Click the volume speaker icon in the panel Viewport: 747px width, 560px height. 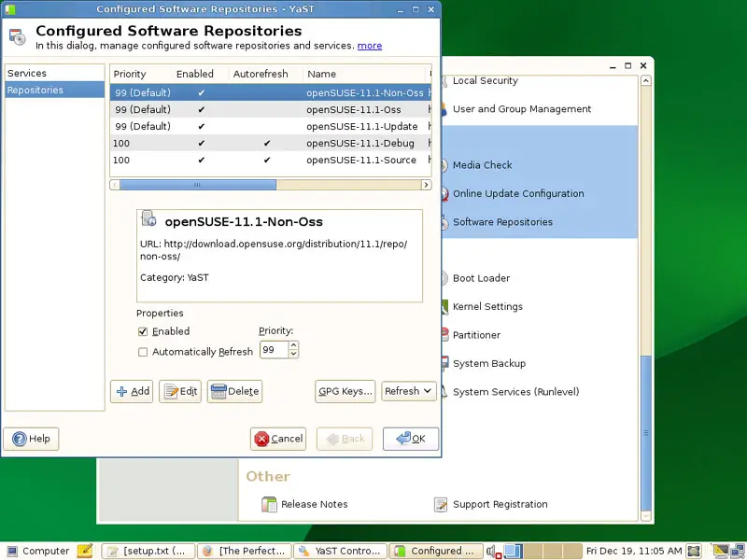494,552
